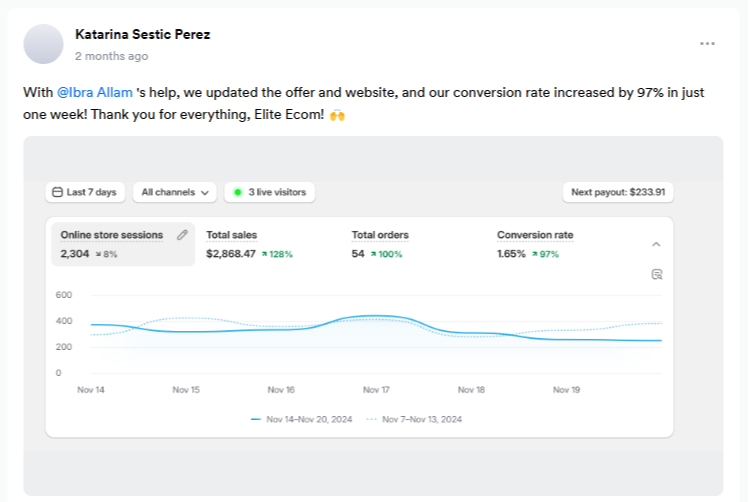The image size is (749, 502).
Task: Open the post's three-dot options menu
Action: coord(707,44)
